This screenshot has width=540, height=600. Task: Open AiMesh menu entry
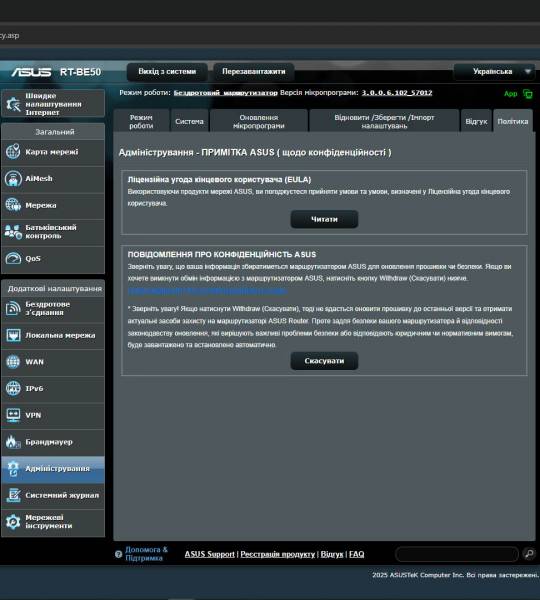click(53, 179)
